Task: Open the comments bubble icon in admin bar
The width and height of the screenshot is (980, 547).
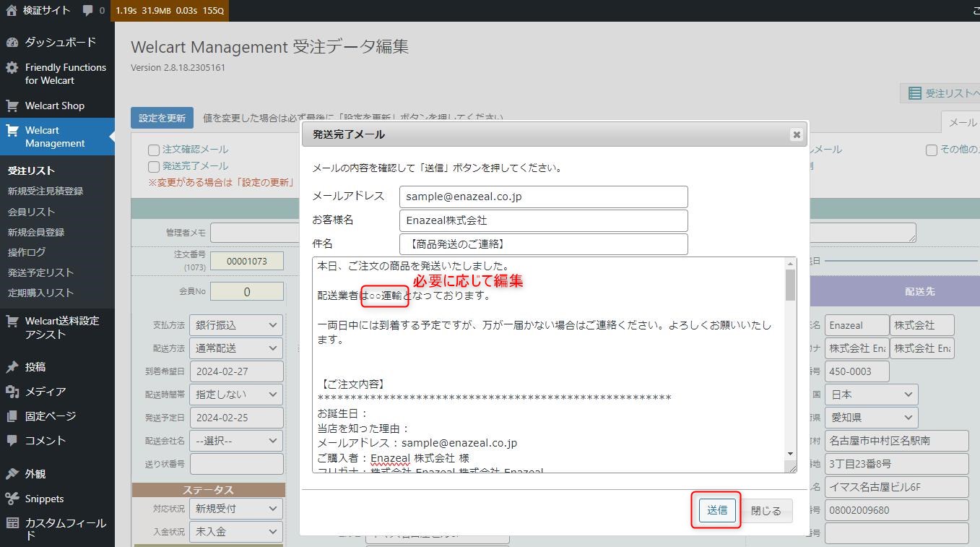Action: click(x=87, y=10)
